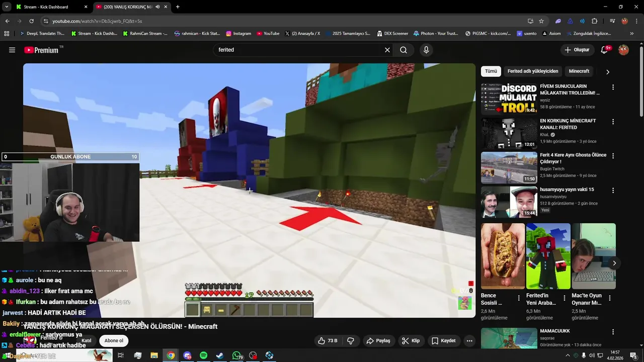Start voice search with microphone icon

pyautogui.click(x=426, y=50)
